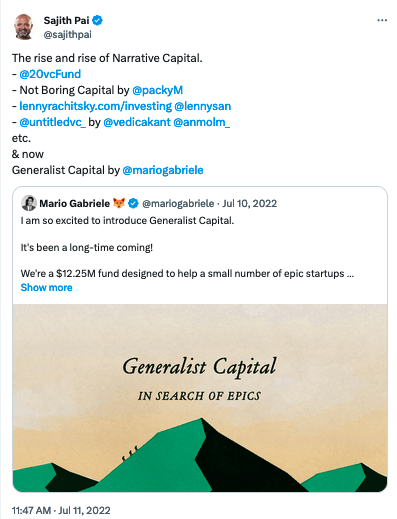The height and width of the screenshot is (519, 397).
Task: Open the @vedicakant mention
Action: (137, 122)
